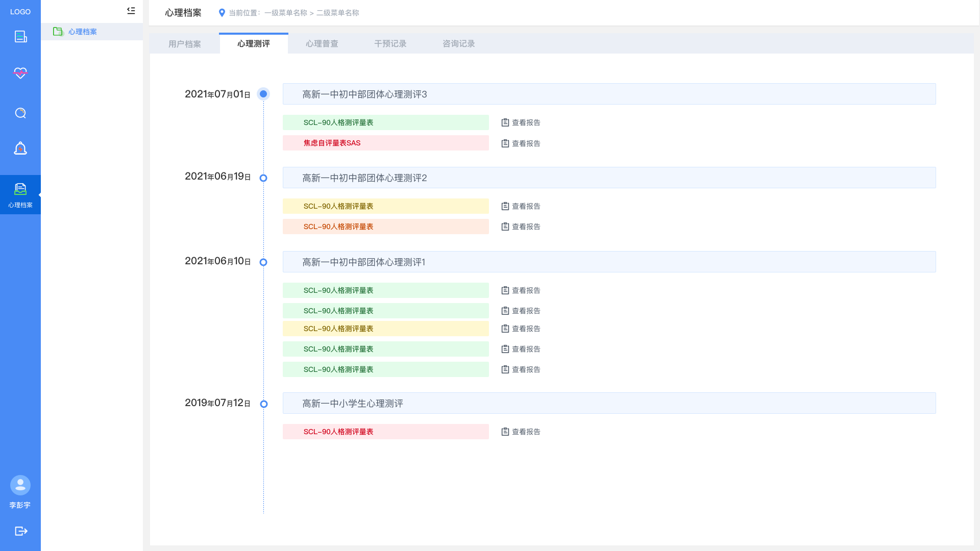Click the logout icon at sidebar bottom
Image resolution: width=980 pixels, height=551 pixels.
coord(21,531)
